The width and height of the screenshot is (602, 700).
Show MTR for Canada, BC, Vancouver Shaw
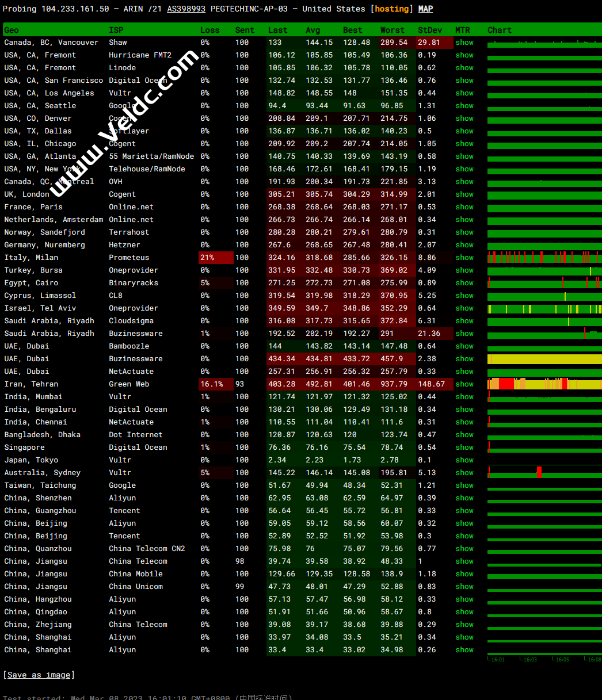click(464, 43)
